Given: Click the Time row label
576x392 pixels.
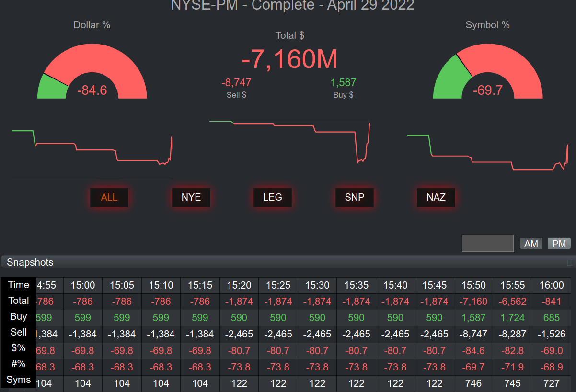Looking at the screenshot, I should [19, 285].
